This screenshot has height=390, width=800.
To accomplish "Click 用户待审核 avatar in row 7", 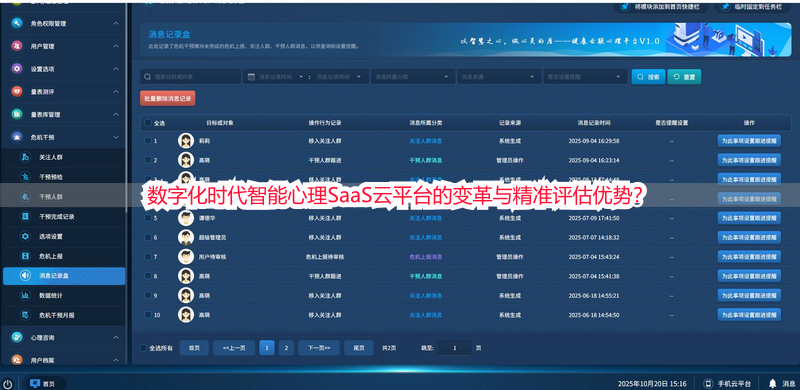I will coord(186,256).
